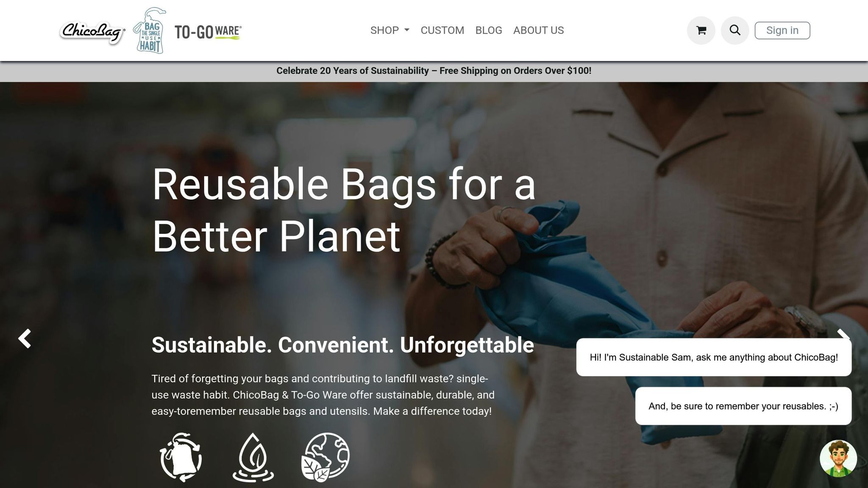Click the Bag the Single Use Habit logo
Screen dimensions: 868x488
pyautogui.click(x=149, y=30)
